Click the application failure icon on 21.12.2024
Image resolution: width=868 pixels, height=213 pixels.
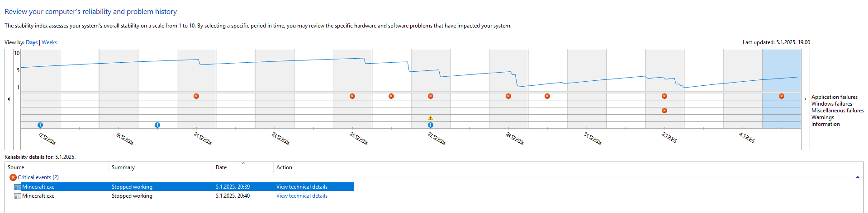(x=196, y=96)
